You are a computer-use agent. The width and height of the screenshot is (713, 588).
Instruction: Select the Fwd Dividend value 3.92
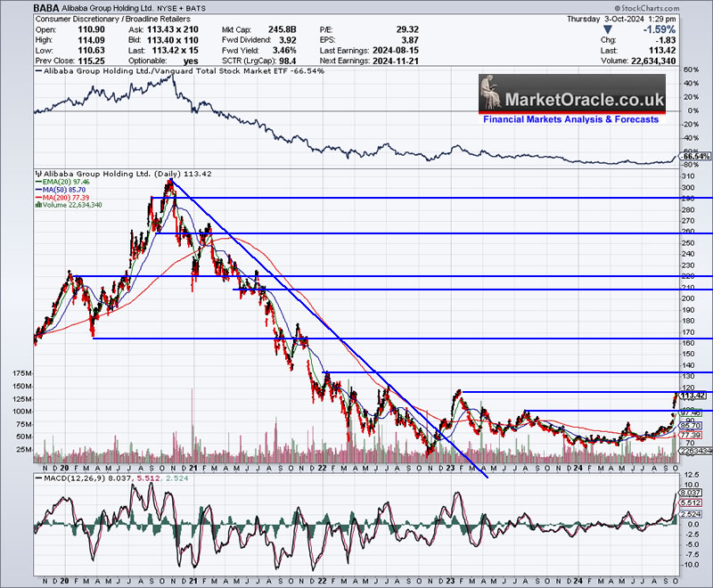pyautogui.click(x=287, y=40)
